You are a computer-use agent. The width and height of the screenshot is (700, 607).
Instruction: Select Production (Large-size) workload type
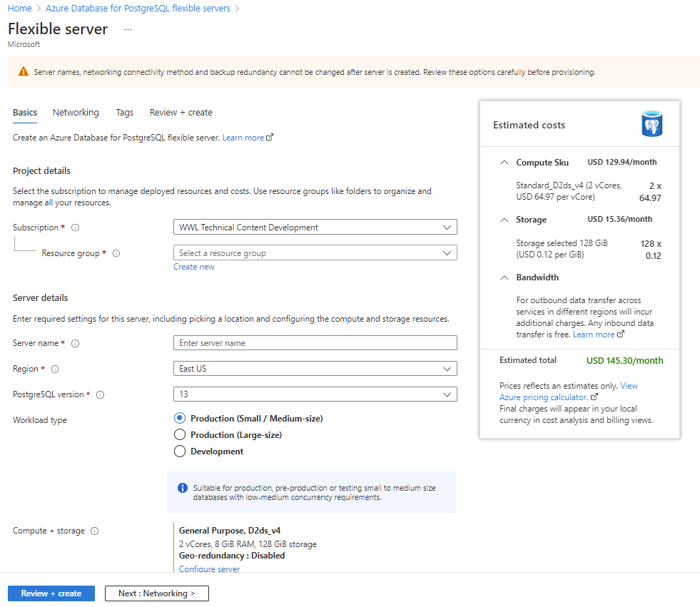(180, 436)
